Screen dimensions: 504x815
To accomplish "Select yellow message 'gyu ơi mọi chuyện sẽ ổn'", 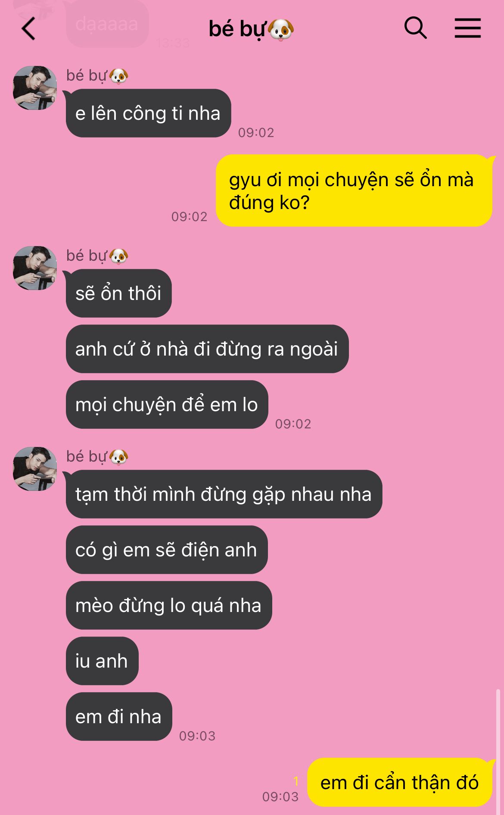I will pos(354,190).
